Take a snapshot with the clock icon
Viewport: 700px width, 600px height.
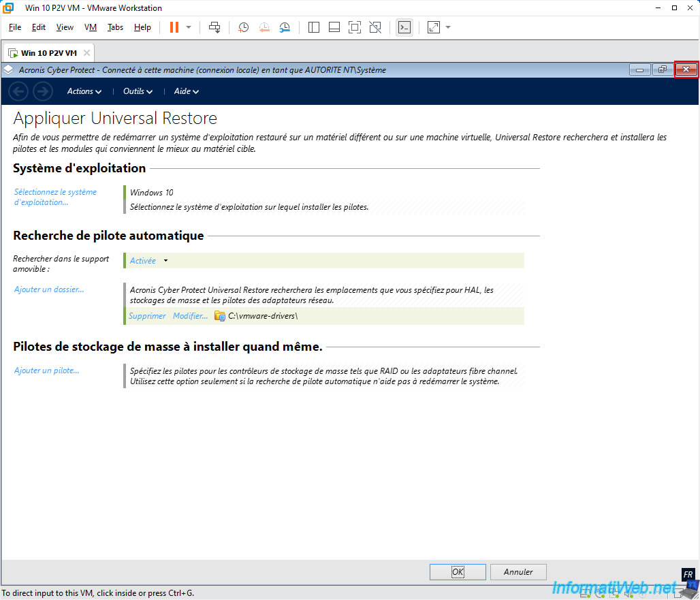243,27
